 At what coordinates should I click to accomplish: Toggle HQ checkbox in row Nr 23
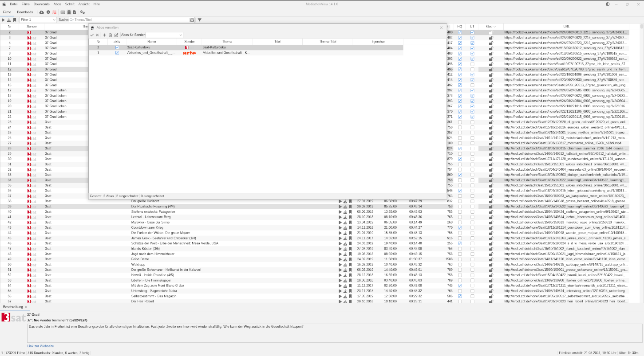click(x=460, y=122)
